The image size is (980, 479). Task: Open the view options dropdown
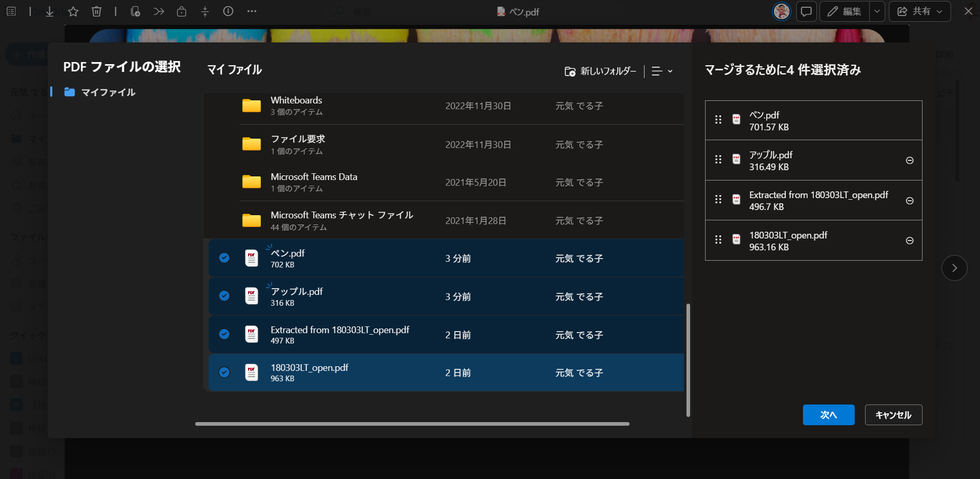662,71
